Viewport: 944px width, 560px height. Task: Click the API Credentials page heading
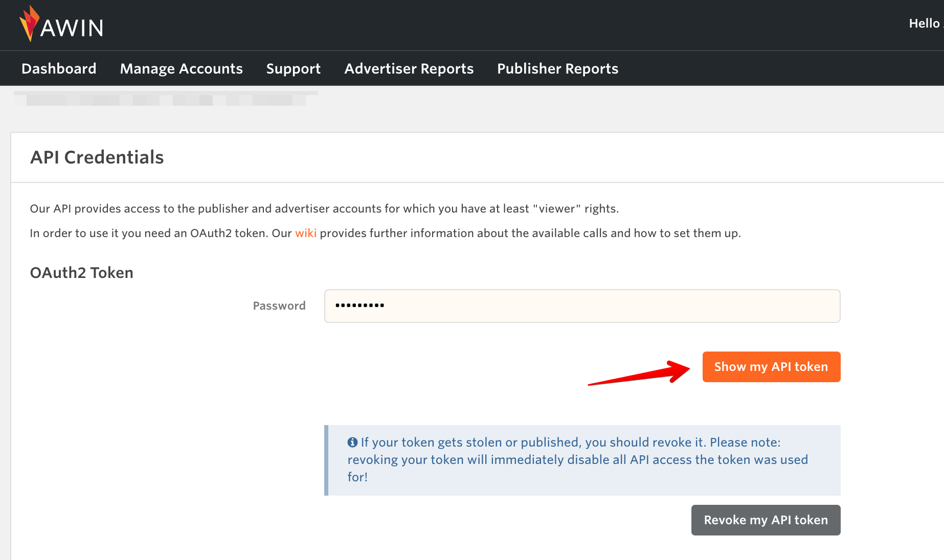pos(97,157)
